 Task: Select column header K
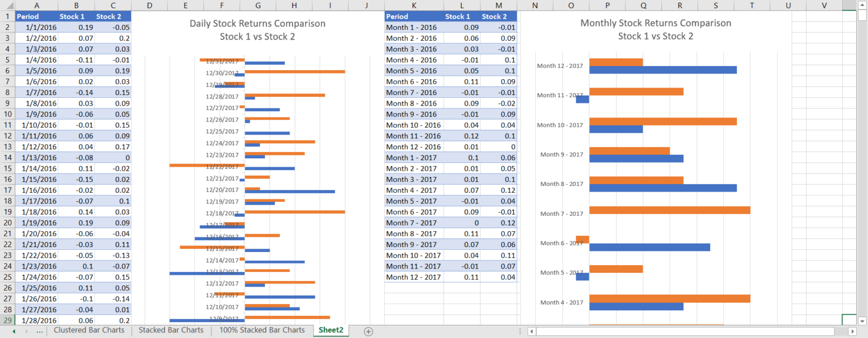[x=414, y=5]
